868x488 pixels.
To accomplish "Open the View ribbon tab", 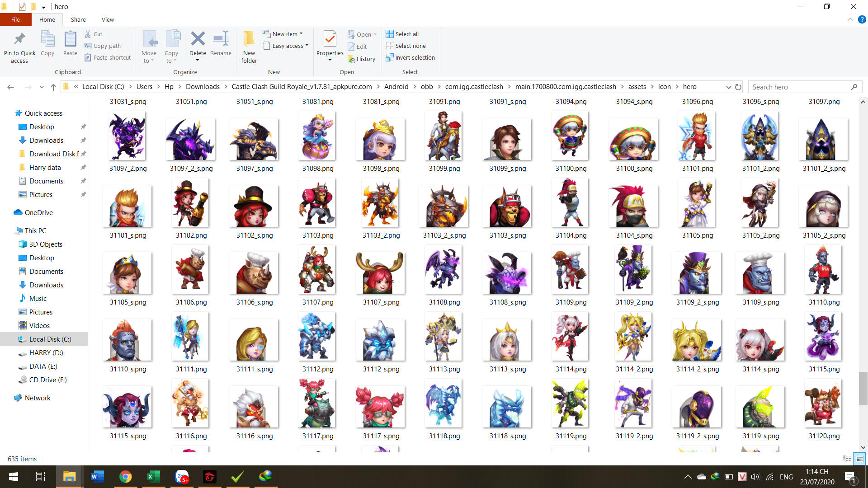I will (x=108, y=20).
